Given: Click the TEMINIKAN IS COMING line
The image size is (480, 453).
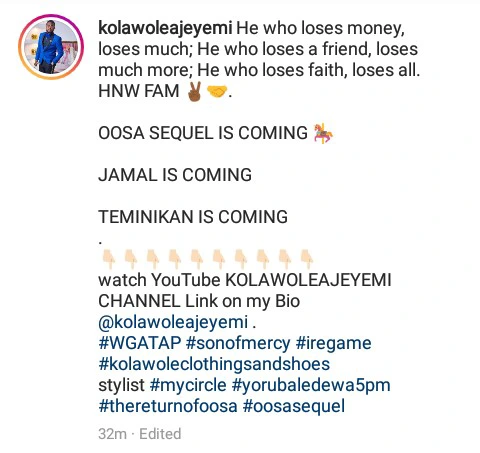Looking at the screenshot, I should pos(193,217).
